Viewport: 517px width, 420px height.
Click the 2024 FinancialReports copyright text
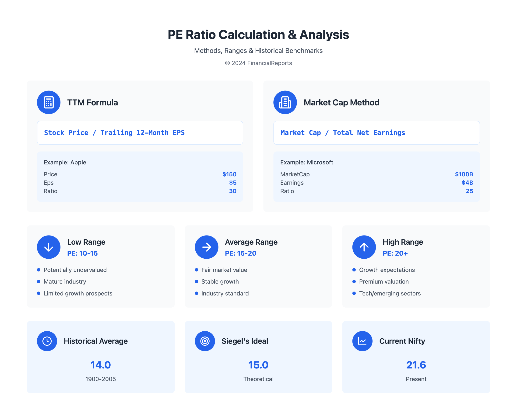(258, 63)
